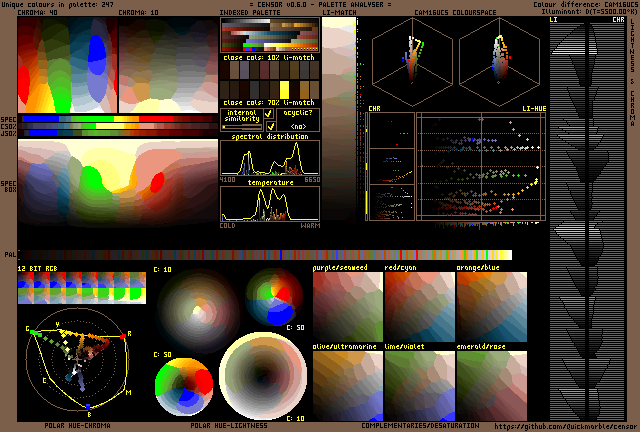Click 'Unique colours in palette: 247' text

click(x=58, y=4)
